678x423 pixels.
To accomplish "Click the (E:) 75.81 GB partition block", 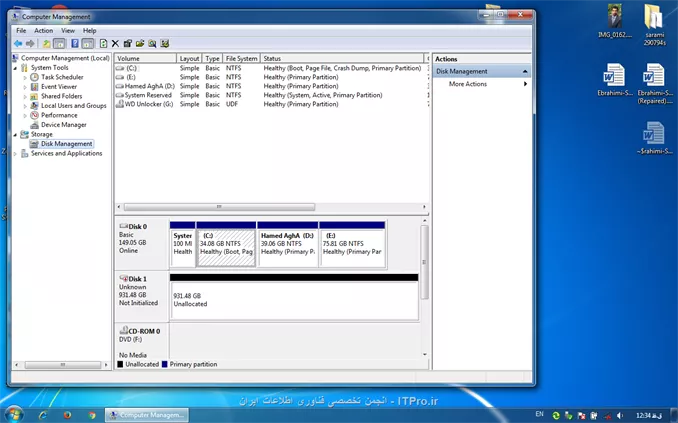I will (352, 244).
